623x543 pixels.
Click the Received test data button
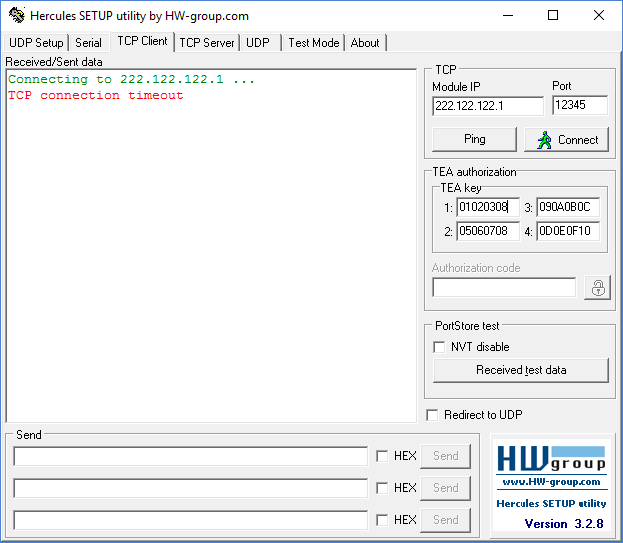(521, 370)
